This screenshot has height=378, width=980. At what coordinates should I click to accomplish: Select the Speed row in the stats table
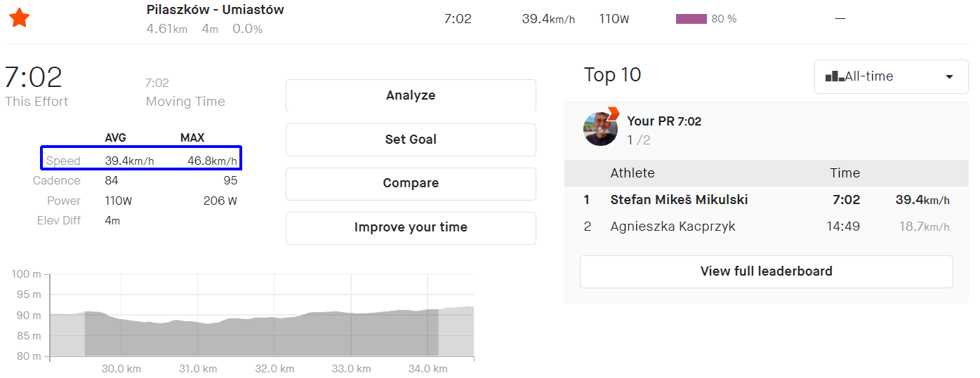pyautogui.click(x=141, y=161)
